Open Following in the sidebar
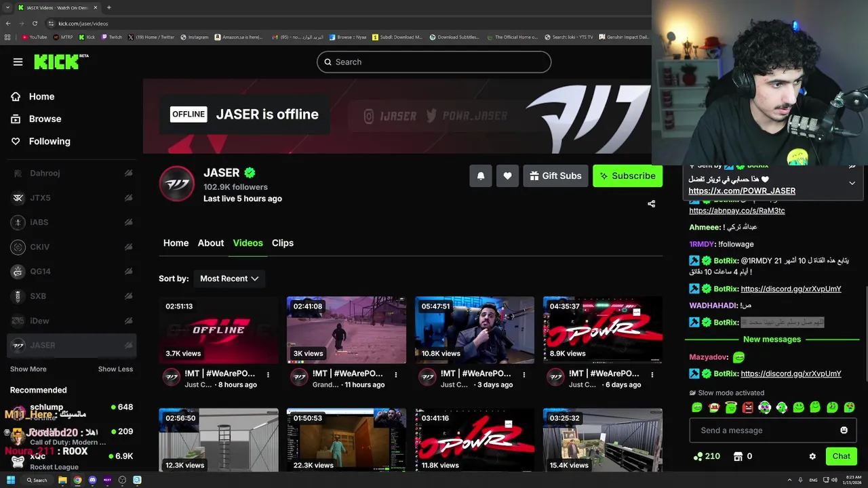Viewport: 868px width, 488px height. [50, 141]
